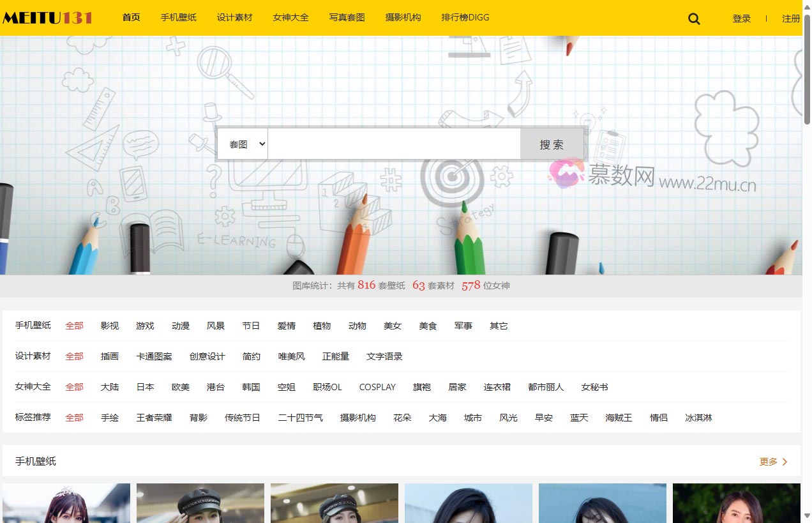The width and height of the screenshot is (812, 523).
Task: Open the 王者荣耀 tag
Action: pos(153,418)
